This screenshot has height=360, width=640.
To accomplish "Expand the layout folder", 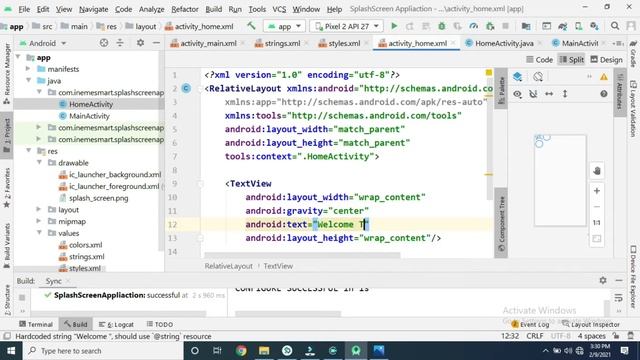I will point(39,209).
